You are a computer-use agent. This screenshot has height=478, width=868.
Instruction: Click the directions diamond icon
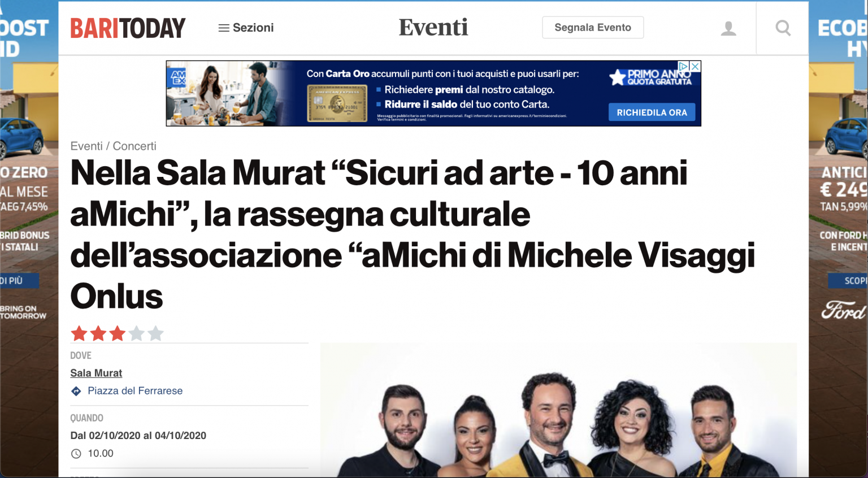click(76, 391)
